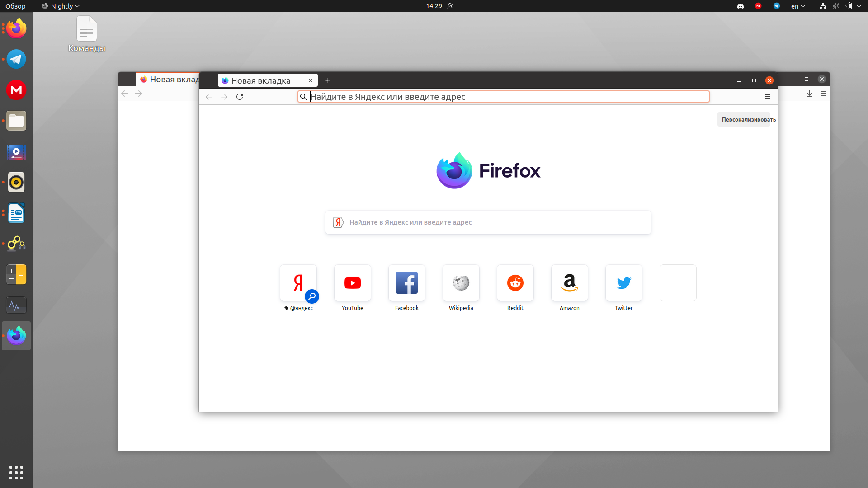Launch the Calculator from the dock
Image resolution: width=868 pixels, height=488 pixels.
(x=16, y=274)
